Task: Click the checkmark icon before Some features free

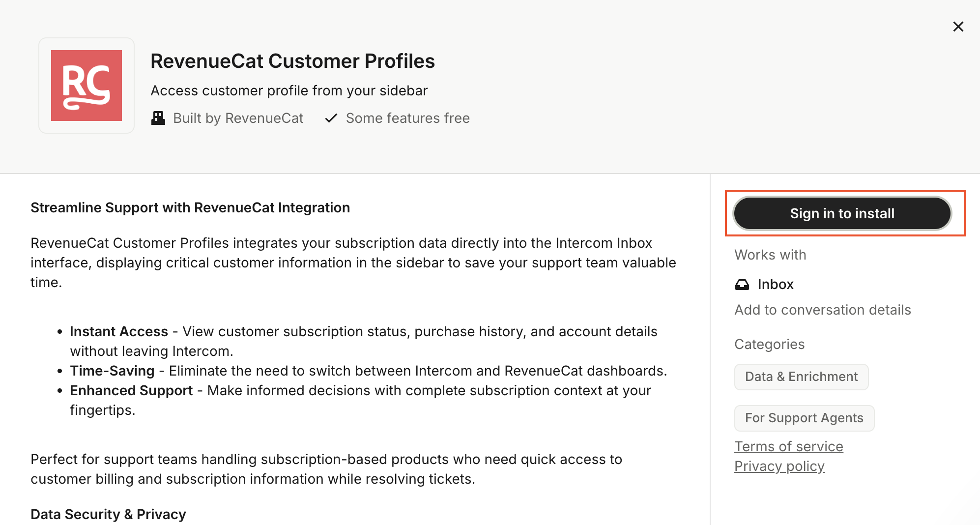Action: click(x=331, y=118)
